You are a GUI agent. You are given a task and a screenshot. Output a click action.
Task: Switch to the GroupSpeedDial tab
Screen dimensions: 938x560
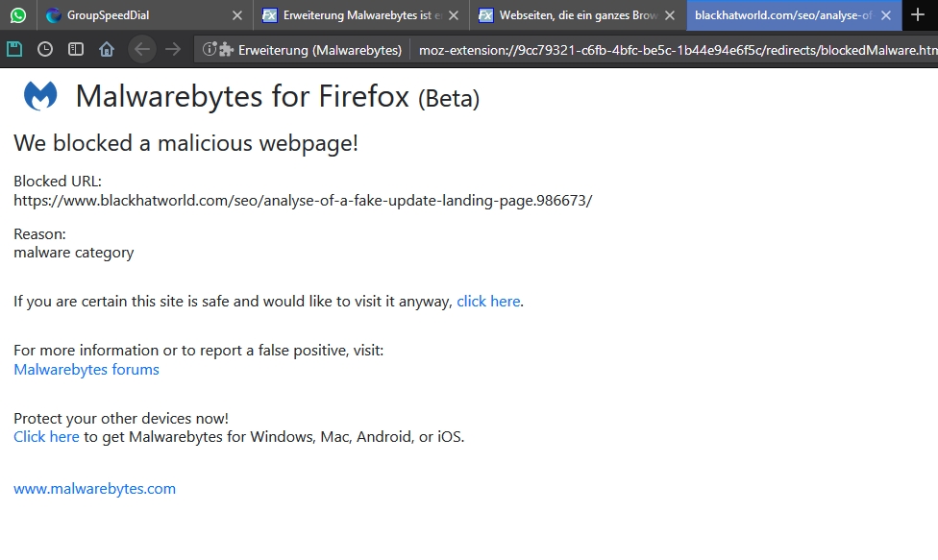135,15
